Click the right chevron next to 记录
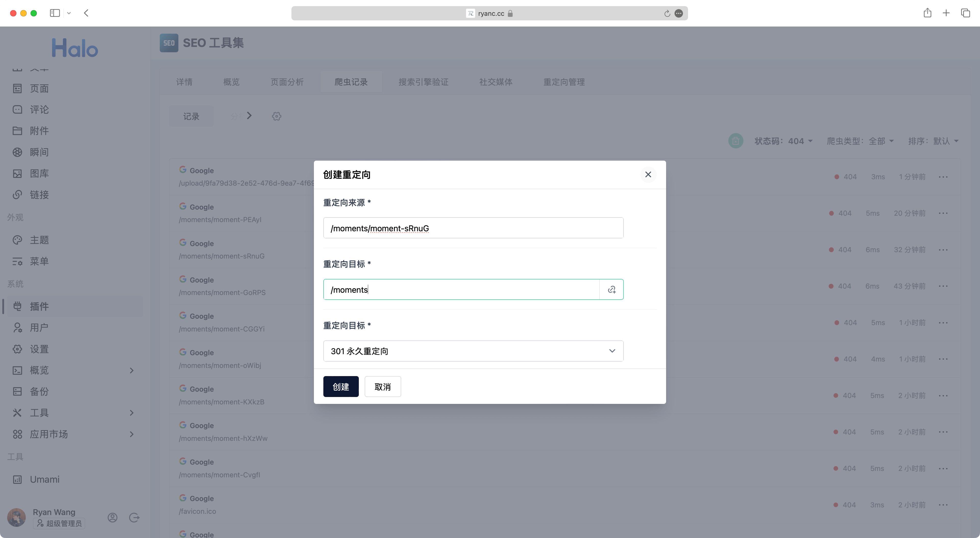980x538 pixels. tap(249, 116)
